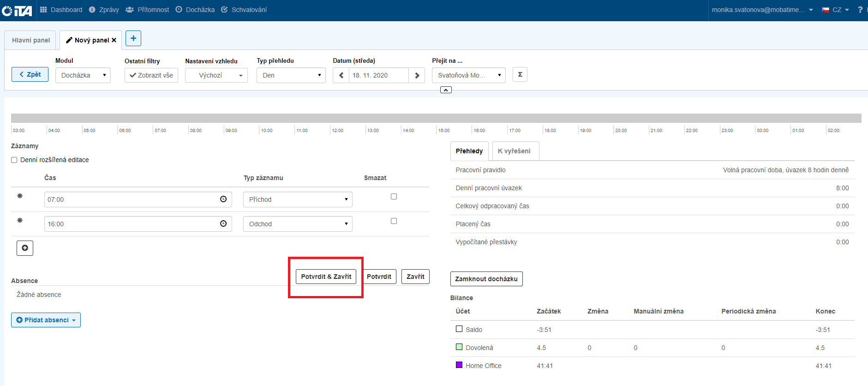Click Zamknout docházku button

tap(486, 279)
